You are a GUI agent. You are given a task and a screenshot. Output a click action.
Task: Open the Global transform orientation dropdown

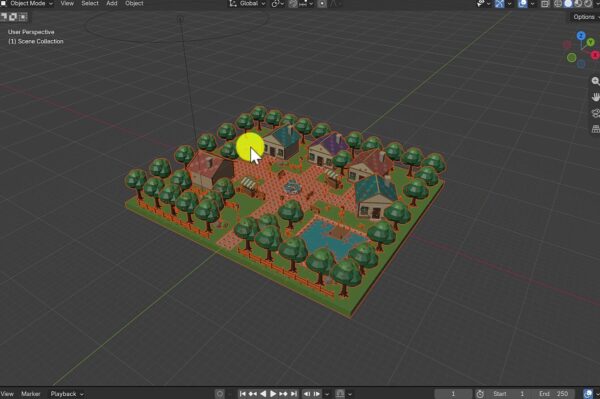click(x=247, y=3)
